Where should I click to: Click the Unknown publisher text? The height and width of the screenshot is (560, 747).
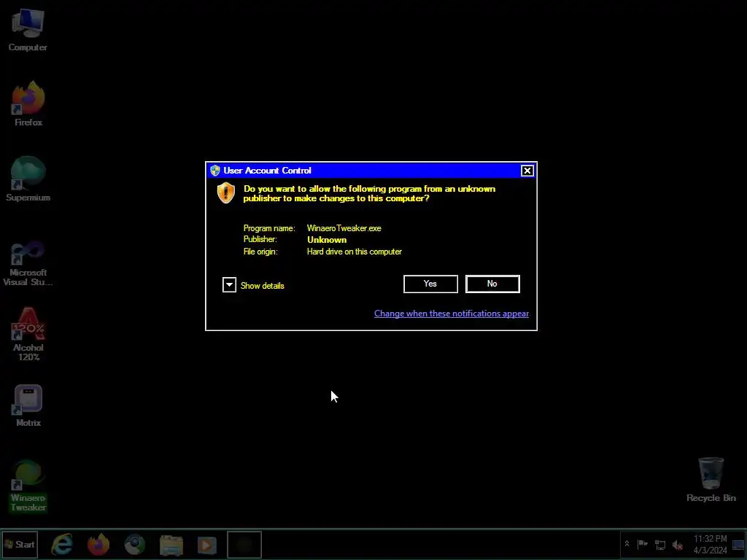click(327, 239)
